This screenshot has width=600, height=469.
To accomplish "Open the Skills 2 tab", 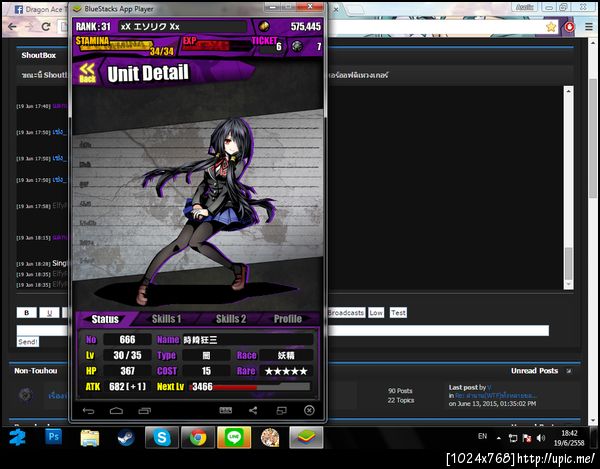I will pos(231,319).
